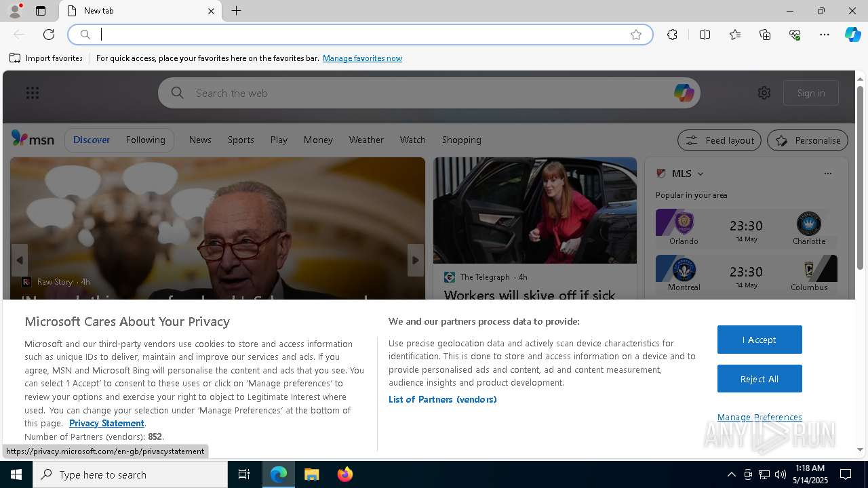Open the notification center icon

pyautogui.click(x=846, y=474)
